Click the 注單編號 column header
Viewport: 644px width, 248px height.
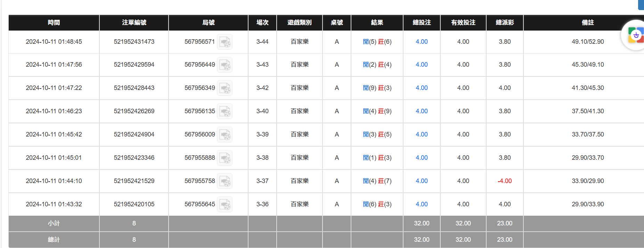tap(134, 23)
